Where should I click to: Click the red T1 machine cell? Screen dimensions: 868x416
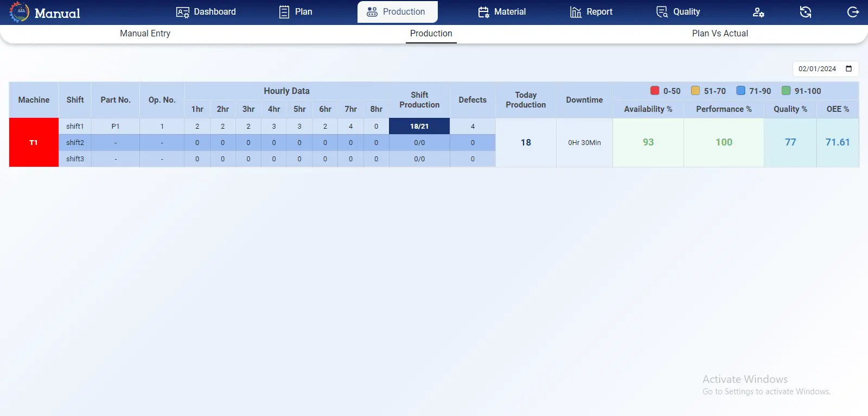pyautogui.click(x=34, y=142)
